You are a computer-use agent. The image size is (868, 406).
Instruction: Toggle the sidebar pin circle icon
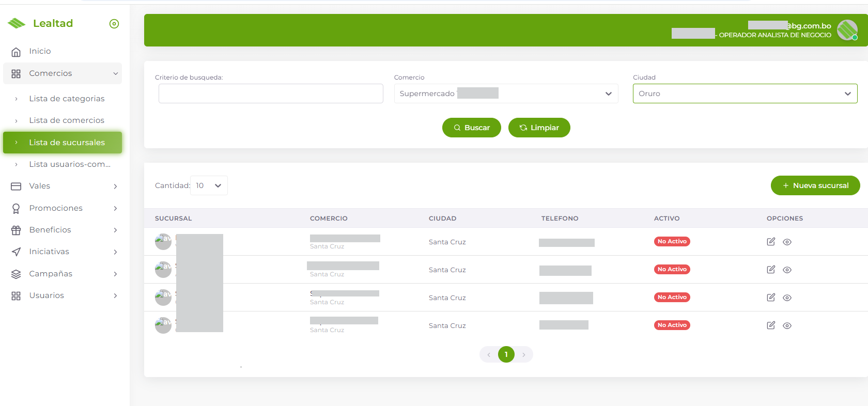pyautogui.click(x=114, y=24)
